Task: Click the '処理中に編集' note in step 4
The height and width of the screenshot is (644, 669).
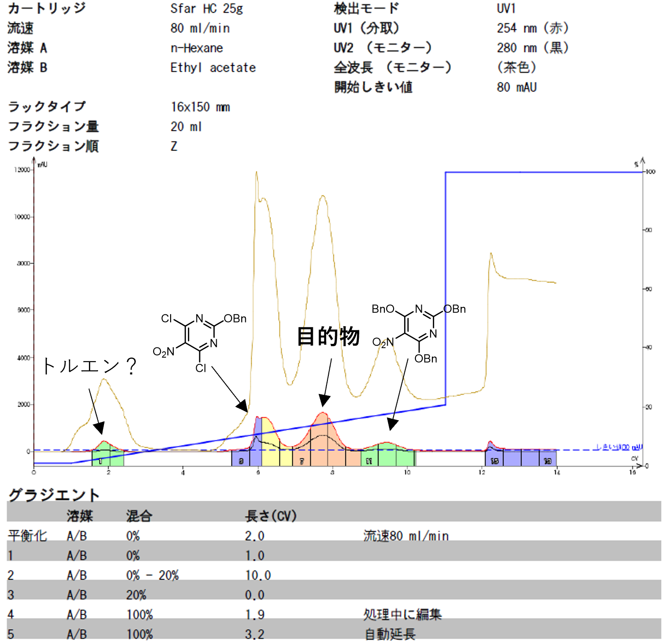Action: point(403,614)
